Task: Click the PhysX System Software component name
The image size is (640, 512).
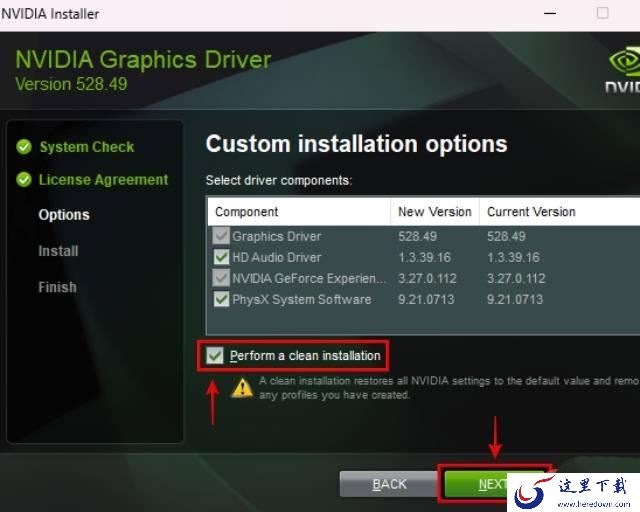Action: tap(302, 299)
